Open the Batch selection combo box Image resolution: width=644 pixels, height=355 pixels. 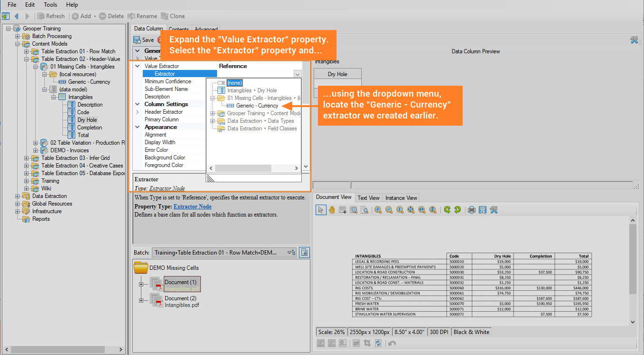225,252
